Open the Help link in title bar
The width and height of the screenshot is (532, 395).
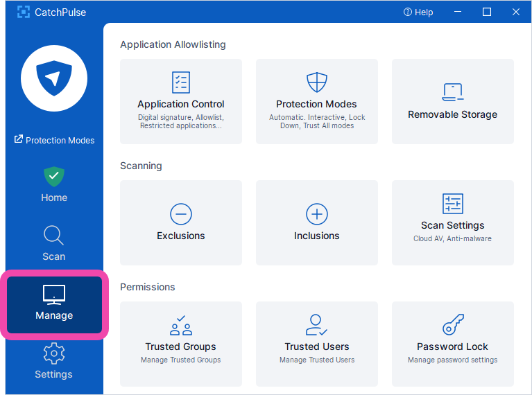coord(418,12)
